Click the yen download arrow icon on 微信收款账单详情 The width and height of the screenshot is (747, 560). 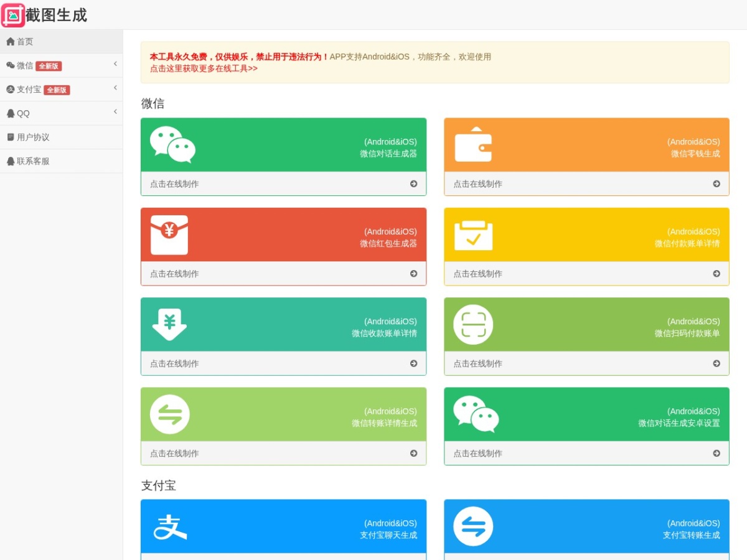pyautogui.click(x=169, y=325)
